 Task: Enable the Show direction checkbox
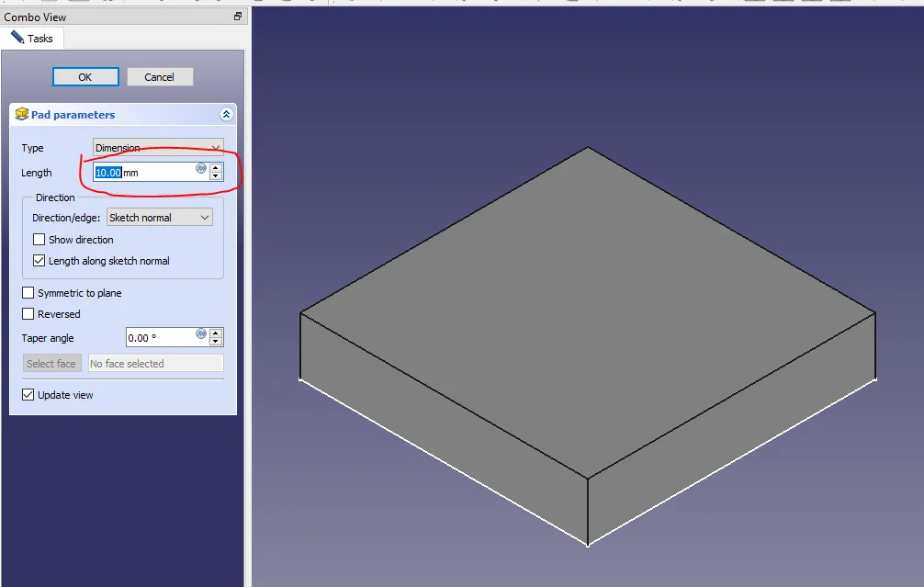[39, 239]
